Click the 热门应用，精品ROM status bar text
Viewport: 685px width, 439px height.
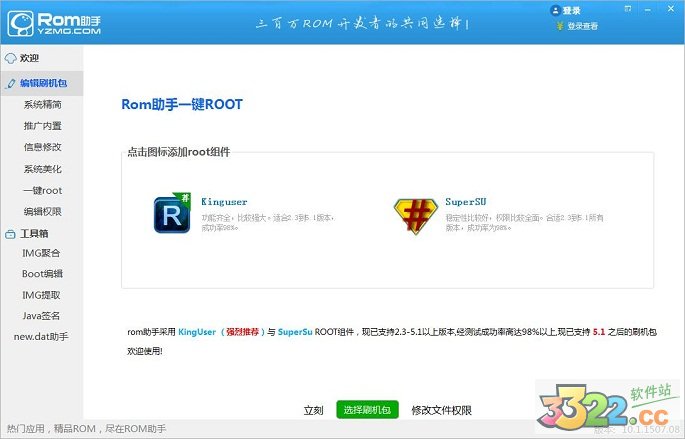point(86,429)
